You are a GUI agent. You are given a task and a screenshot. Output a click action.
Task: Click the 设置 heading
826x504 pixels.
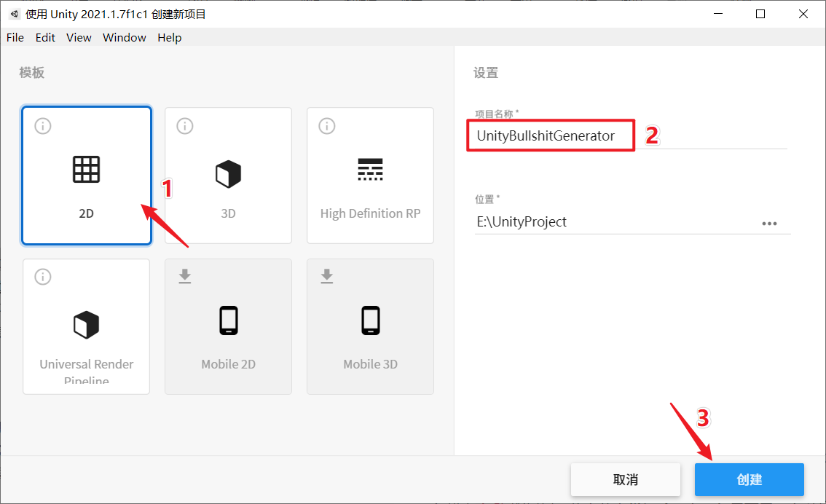(486, 73)
